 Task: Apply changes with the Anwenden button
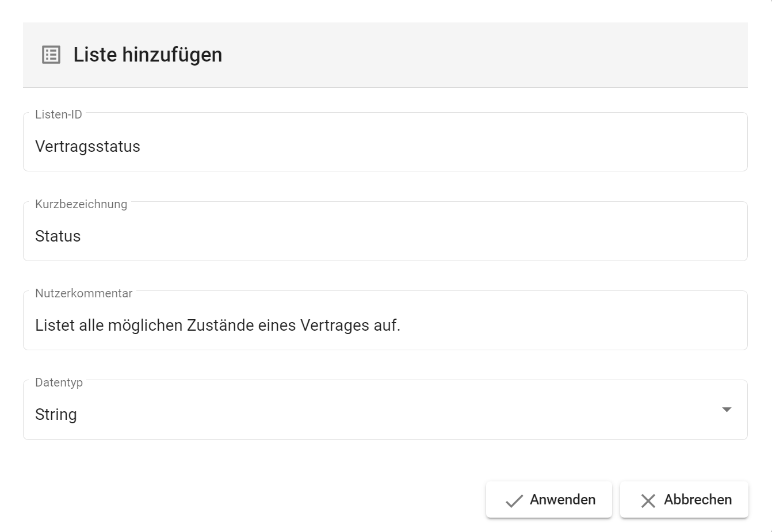point(548,500)
